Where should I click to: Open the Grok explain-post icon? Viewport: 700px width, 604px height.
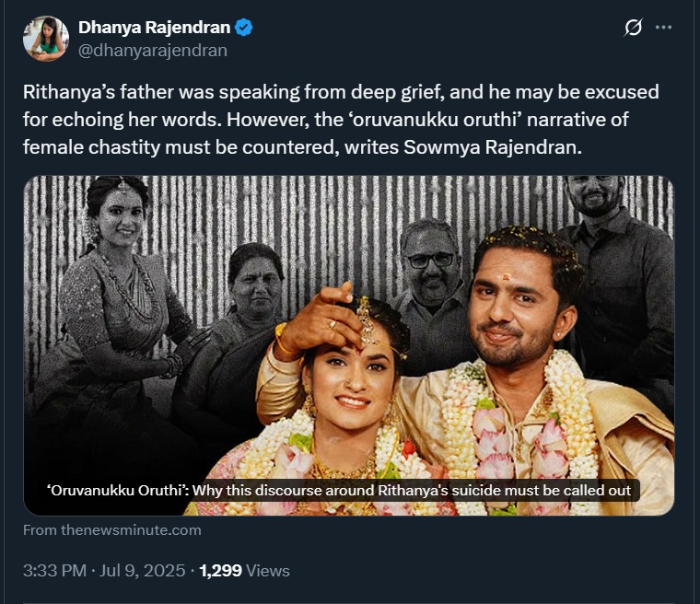(x=633, y=28)
